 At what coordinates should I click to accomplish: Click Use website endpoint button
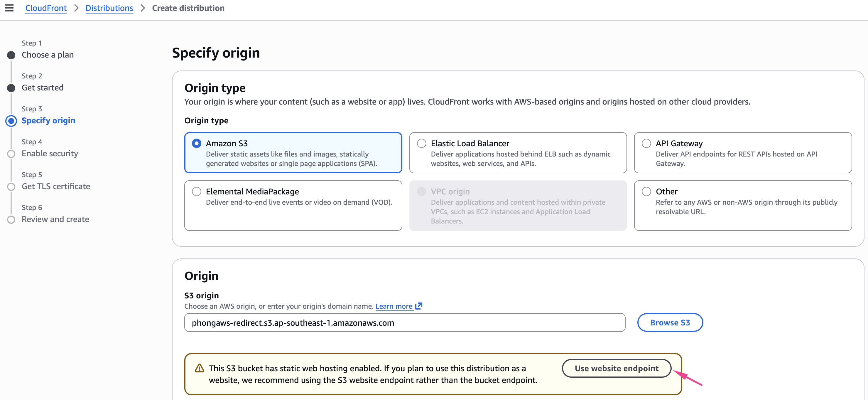click(x=616, y=368)
